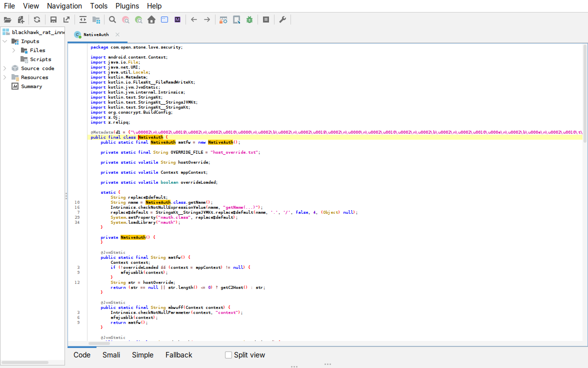
Task: Click the project tree horizontal scrollbar
Action: [25, 362]
